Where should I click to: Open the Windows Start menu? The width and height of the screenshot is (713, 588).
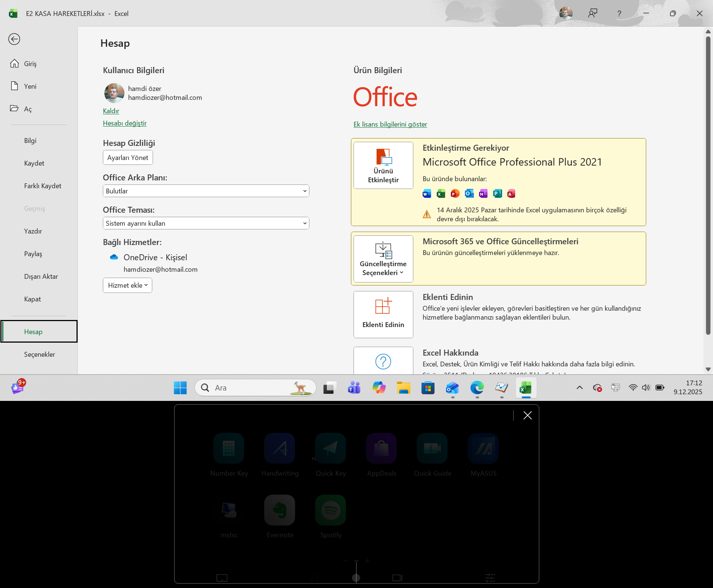(180, 388)
